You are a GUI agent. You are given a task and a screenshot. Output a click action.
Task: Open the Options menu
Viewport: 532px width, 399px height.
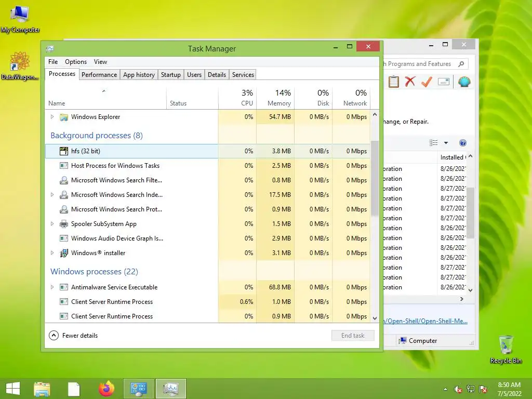(x=76, y=62)
